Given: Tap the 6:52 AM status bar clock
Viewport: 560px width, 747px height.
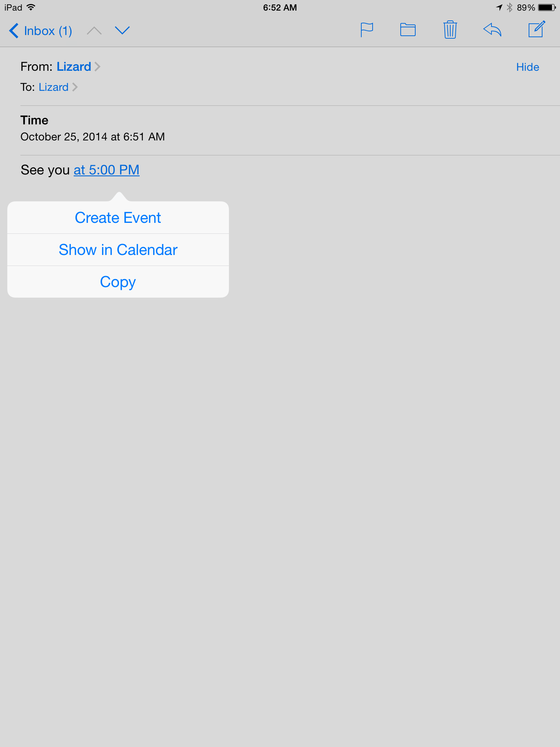Looking at the screenshot, I should (x=280, y=7).
